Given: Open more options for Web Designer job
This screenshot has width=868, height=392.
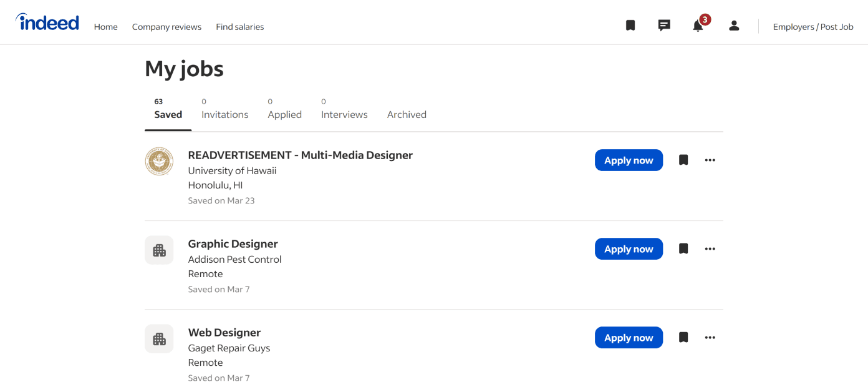Looking at the screenshot, I should 710,337.
